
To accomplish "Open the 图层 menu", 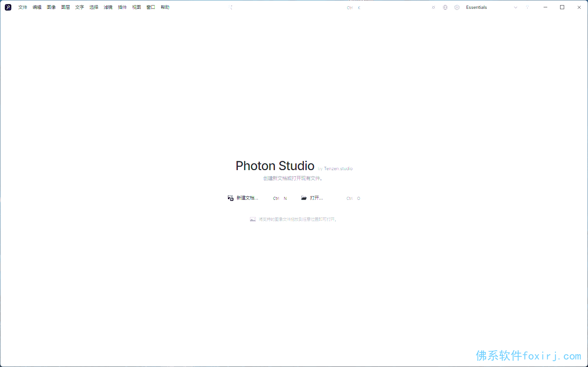I will tap(65, 7).
